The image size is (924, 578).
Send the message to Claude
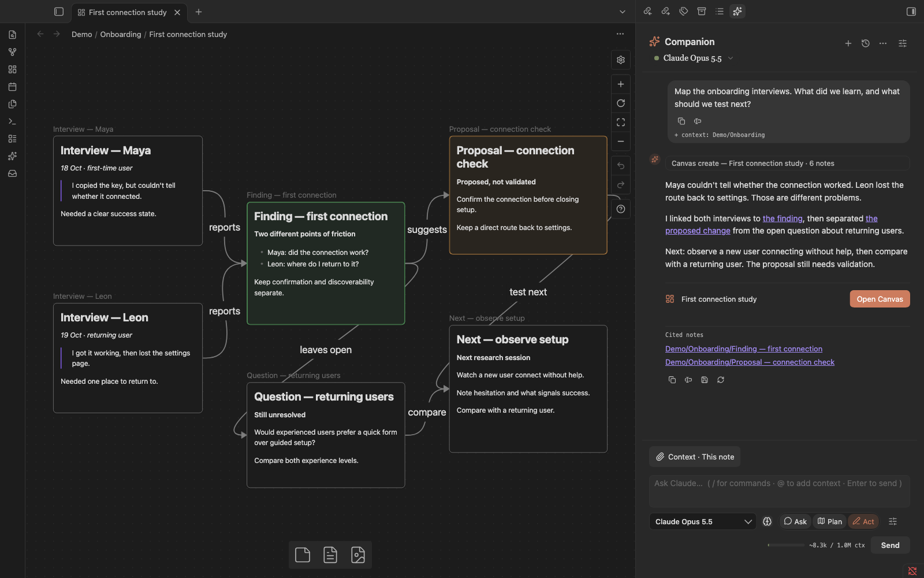890,545
